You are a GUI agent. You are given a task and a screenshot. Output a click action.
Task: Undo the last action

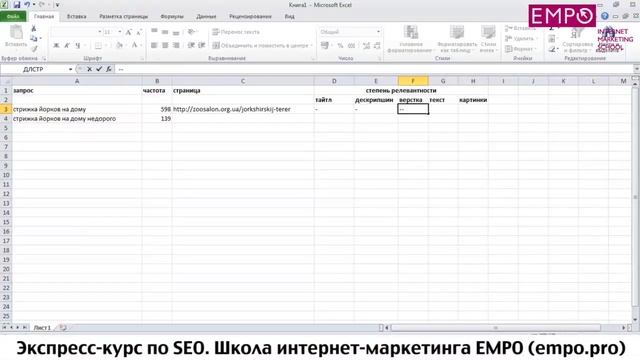pos(27,5)
